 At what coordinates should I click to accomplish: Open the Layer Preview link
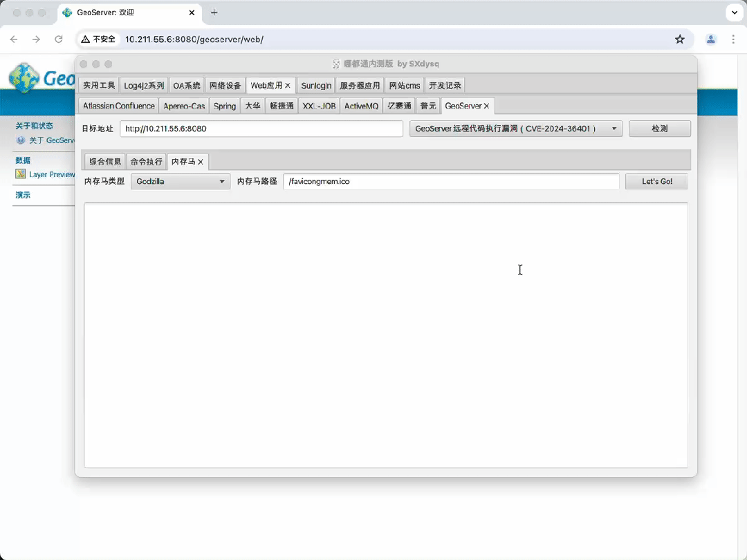pyautogui.click(x=51, y=174)
